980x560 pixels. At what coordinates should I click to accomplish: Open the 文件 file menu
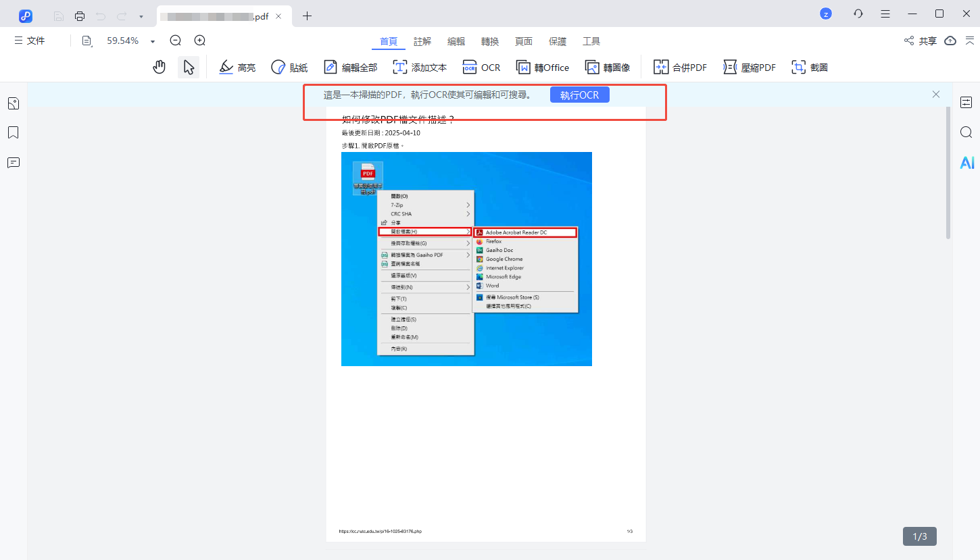(30, 41)
